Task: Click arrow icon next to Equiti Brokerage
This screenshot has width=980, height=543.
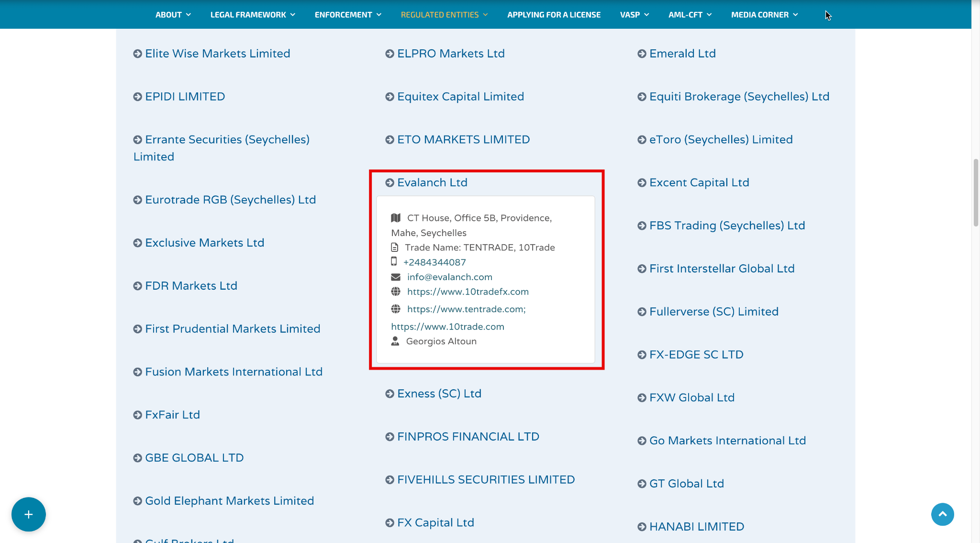Action: point(642,97)
